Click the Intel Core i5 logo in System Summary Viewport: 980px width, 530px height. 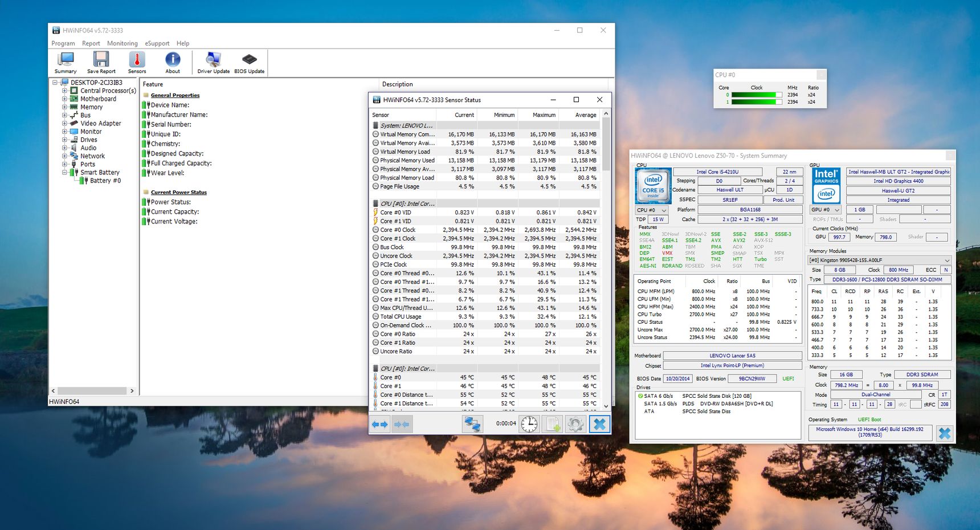tap(653, 186)
